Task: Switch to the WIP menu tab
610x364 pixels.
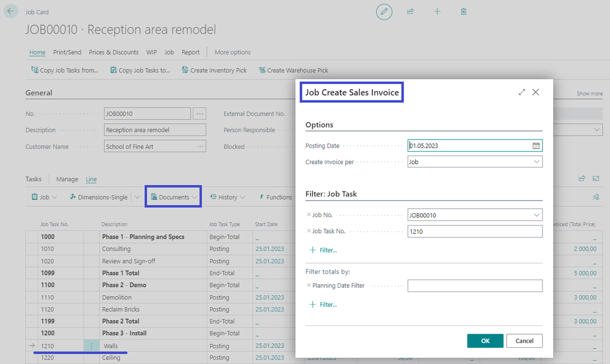Action: tap(151, 52)
